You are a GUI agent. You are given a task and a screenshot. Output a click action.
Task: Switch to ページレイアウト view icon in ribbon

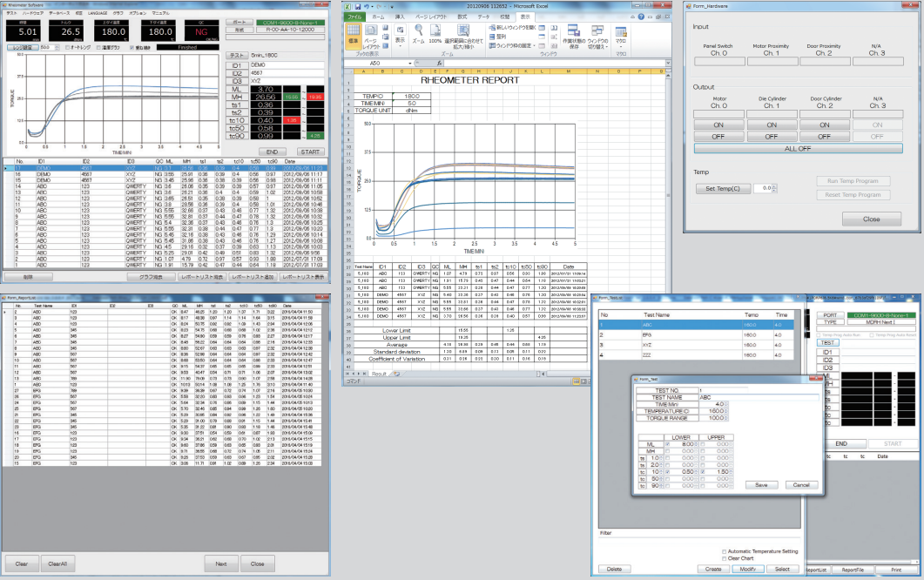[x=371, y=30]
